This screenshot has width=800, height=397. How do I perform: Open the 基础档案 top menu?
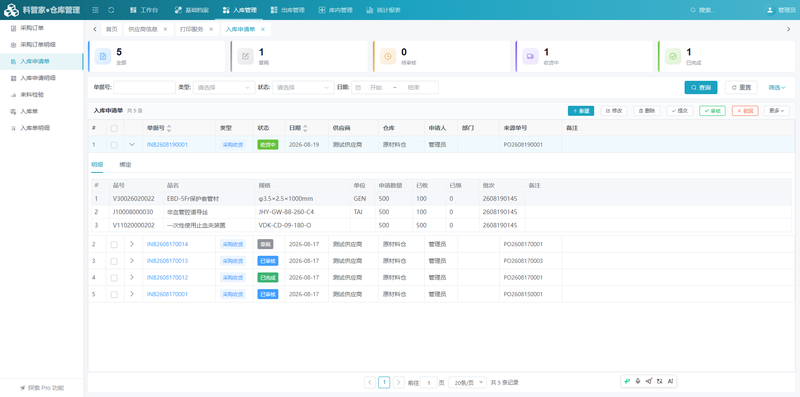191,10
